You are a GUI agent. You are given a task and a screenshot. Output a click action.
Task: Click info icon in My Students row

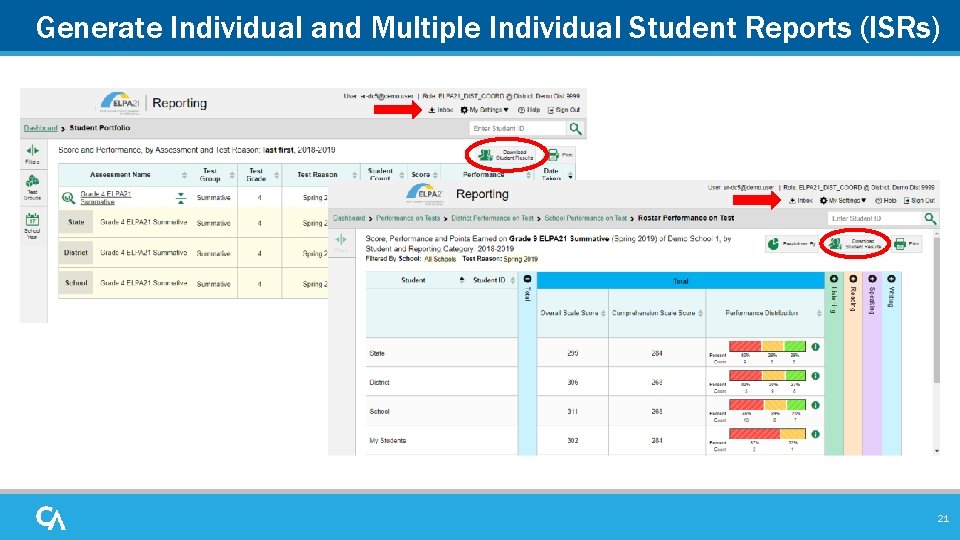click(816, 434)
